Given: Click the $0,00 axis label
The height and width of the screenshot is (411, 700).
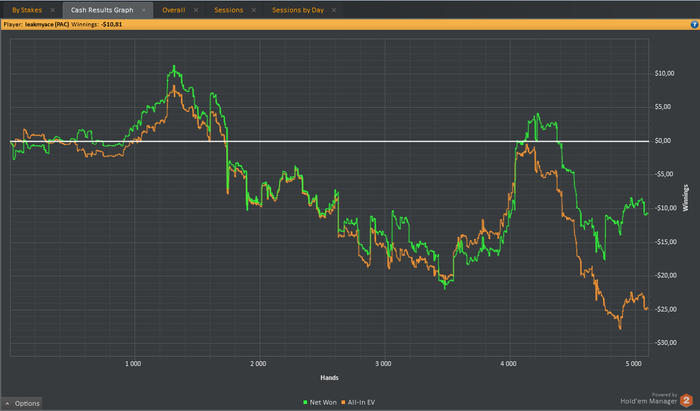Looking at the screenshot, I should [662, 141].
